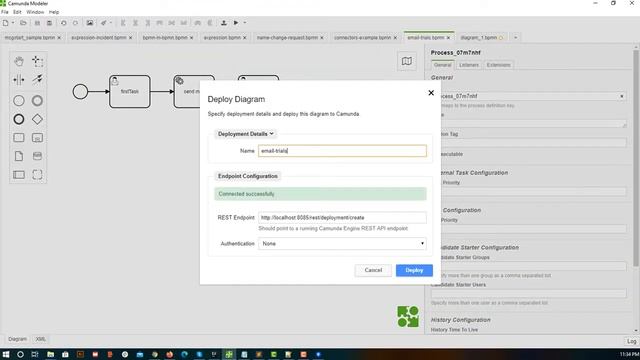Viewport: 640px width, 360px height.
Task: Activate the create/remove space tool
Action: coord(19,80)
